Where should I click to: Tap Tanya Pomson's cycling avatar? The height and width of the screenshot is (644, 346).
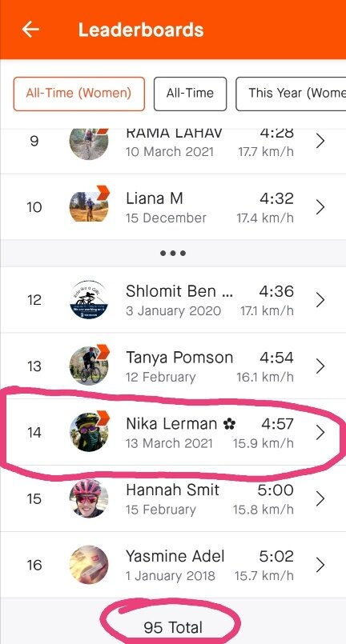tap(89, 364)
